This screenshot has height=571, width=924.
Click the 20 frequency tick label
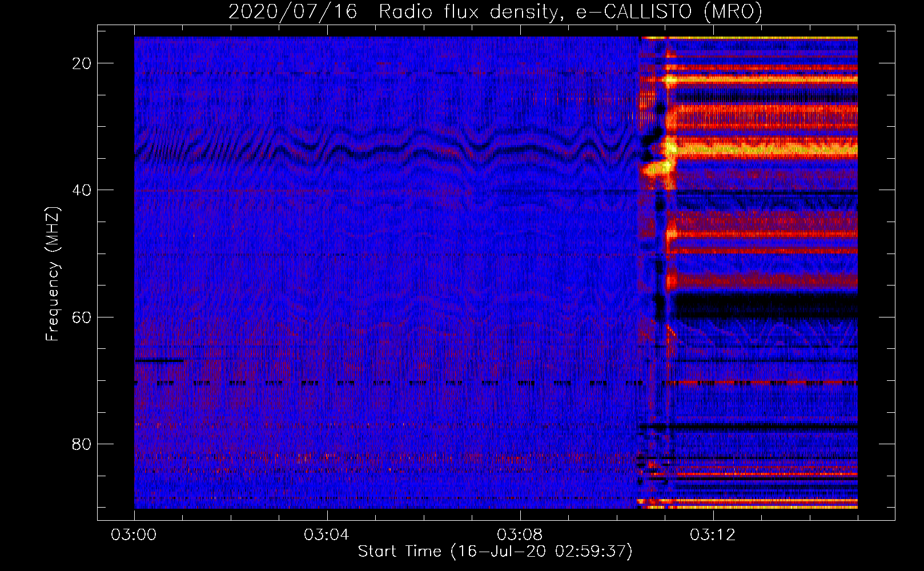82,63
